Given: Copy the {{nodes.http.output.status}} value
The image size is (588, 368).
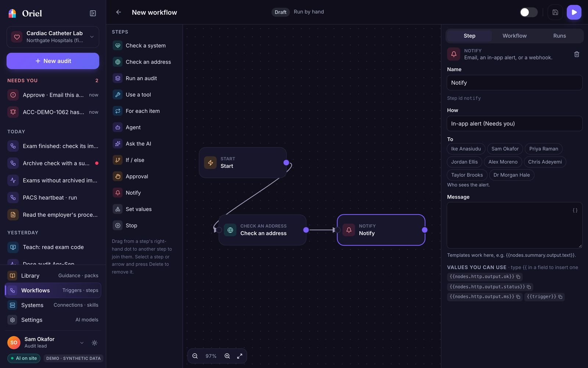Looking at the screenshot, I should pyautogui.click(x=529, y=287).
